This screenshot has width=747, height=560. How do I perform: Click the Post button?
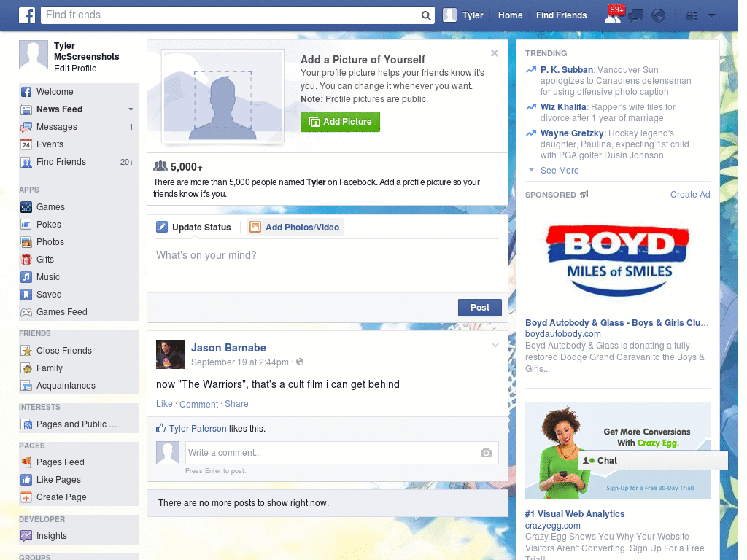[480, 308]
